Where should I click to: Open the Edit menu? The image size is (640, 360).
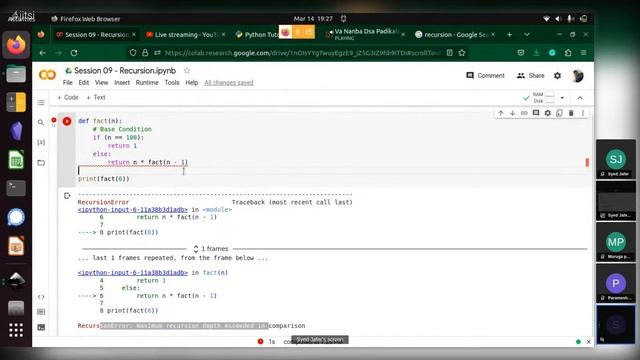pos(84,82)
